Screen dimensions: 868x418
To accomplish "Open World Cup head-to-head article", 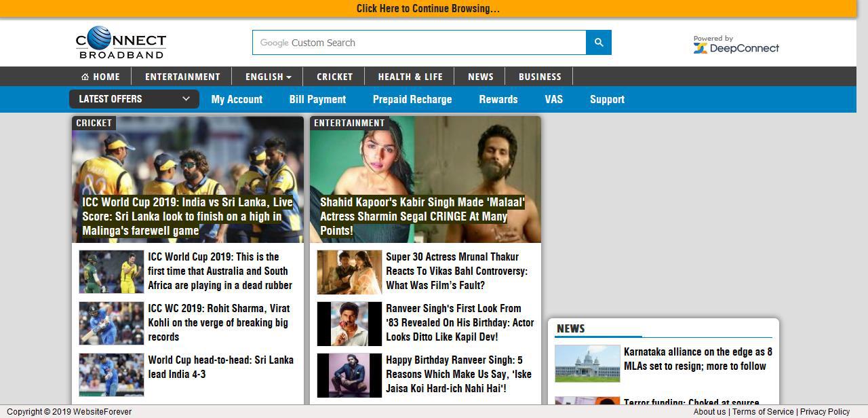I will [x=221, y=367].
